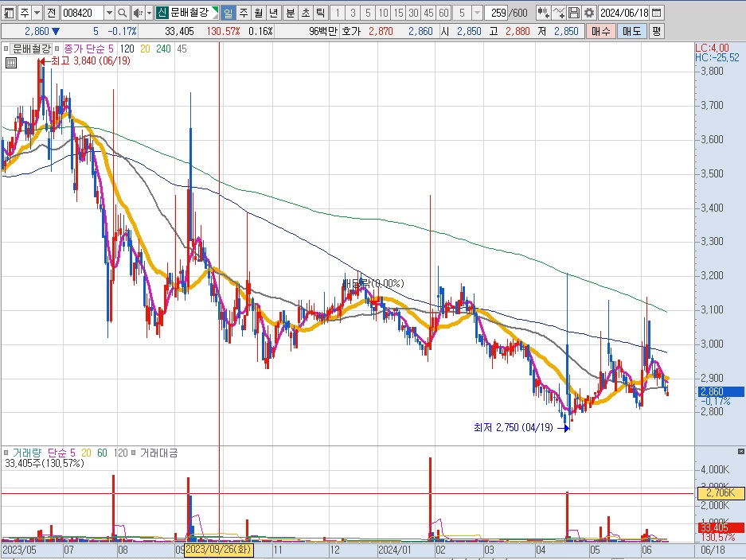The width and height of the screenshot is (746, 560).
Task: Select the 15 interval button
Action: point(398,13)
